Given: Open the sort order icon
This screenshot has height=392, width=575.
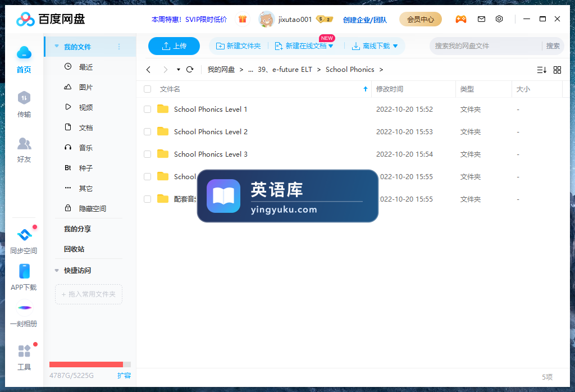Looking at the screenshot, I should [542, 70].
